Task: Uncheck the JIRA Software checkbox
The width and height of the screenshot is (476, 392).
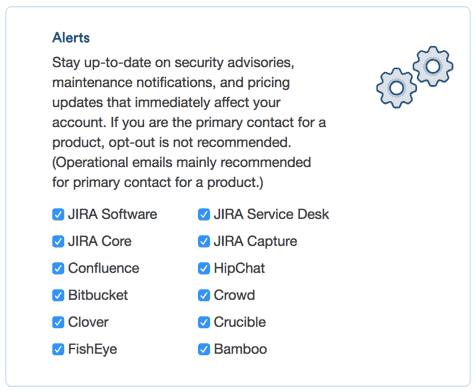Action: 58,214
